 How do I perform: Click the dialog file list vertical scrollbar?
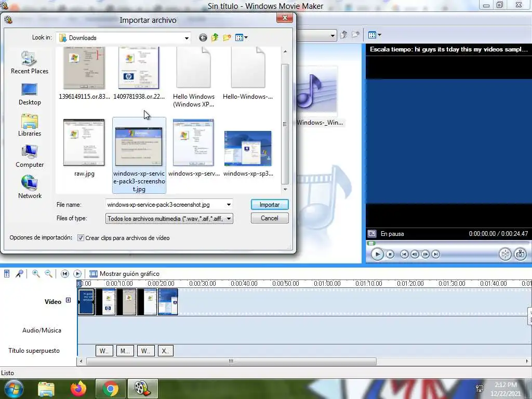pyautogui.click(x=285, y=124)
